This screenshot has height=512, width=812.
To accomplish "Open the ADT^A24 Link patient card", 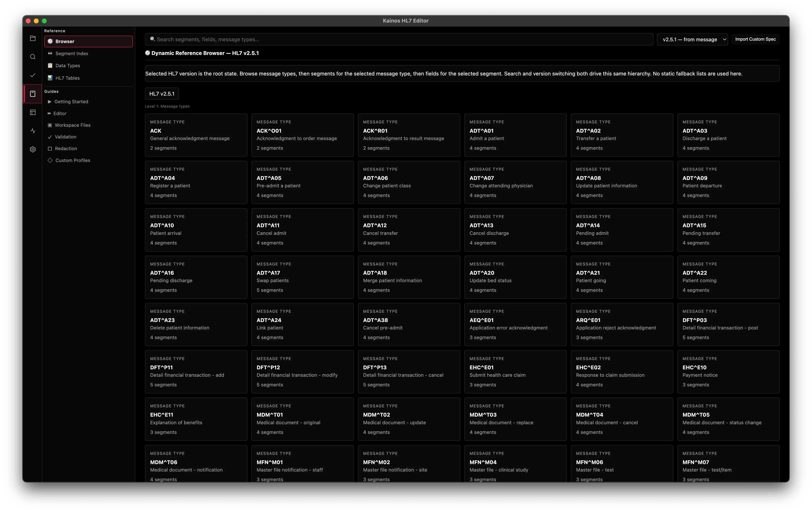I will [x=303, y=325].
